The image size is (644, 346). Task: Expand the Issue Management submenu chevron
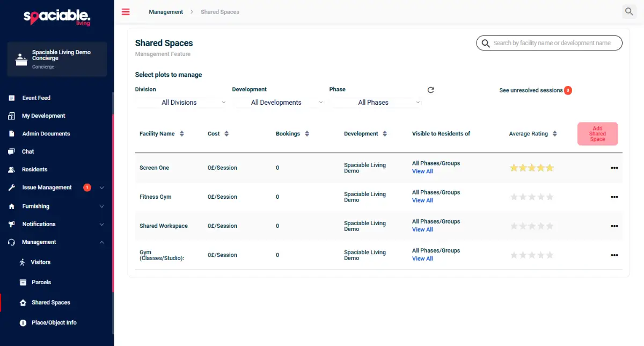102,188
